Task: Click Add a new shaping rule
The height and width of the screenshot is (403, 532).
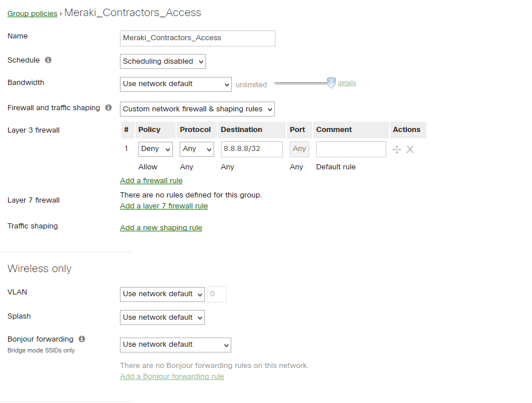Action: [161, 228]
